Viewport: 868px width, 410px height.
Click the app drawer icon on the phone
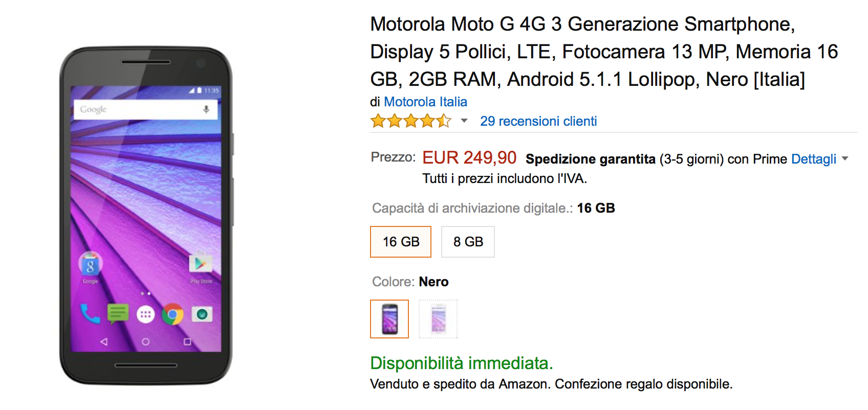145,314
